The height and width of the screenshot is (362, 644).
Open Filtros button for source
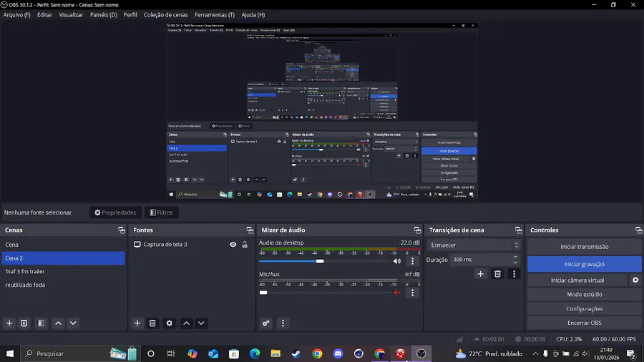tap(161, 212)
